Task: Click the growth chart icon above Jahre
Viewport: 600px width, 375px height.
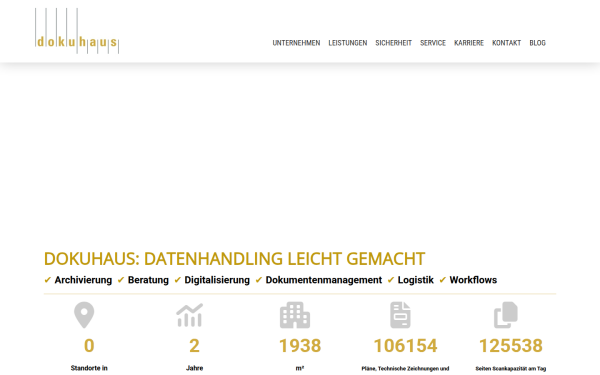Action: pos(189,315)
